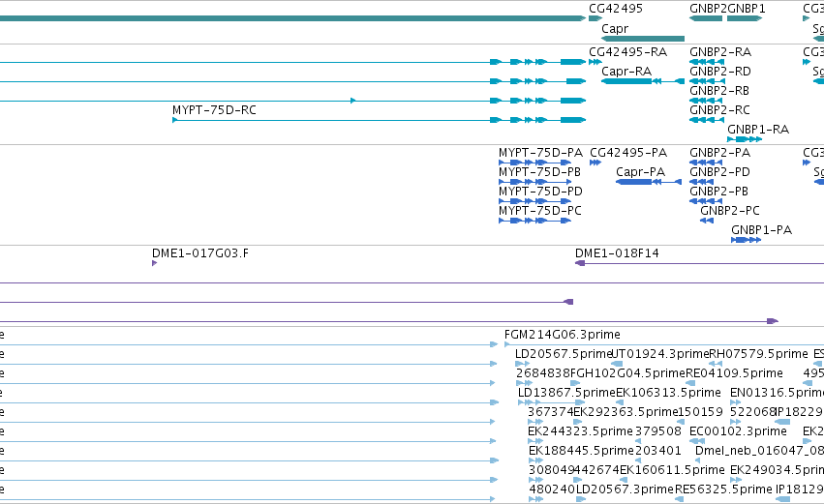Select the EK292363.5prime EST label
The height and width of the screenshot is (504, 824).
pyautogui.click(x=626, y=412)
